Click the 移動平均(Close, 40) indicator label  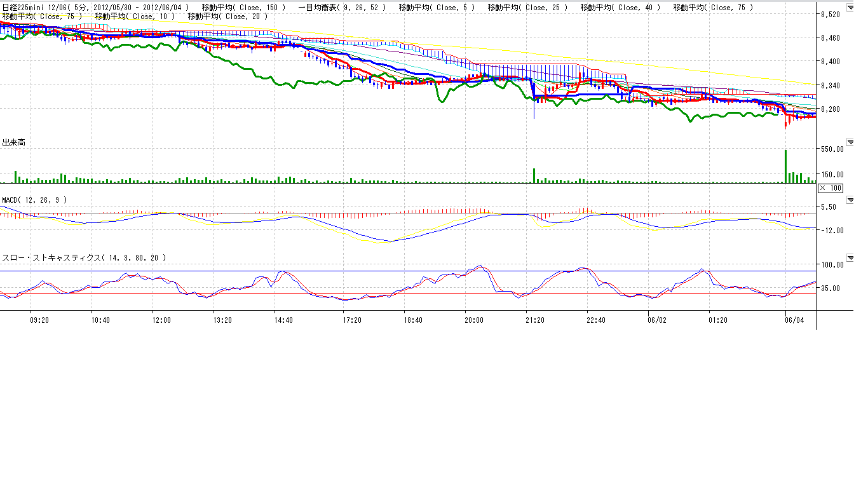(x=620, y=7)
